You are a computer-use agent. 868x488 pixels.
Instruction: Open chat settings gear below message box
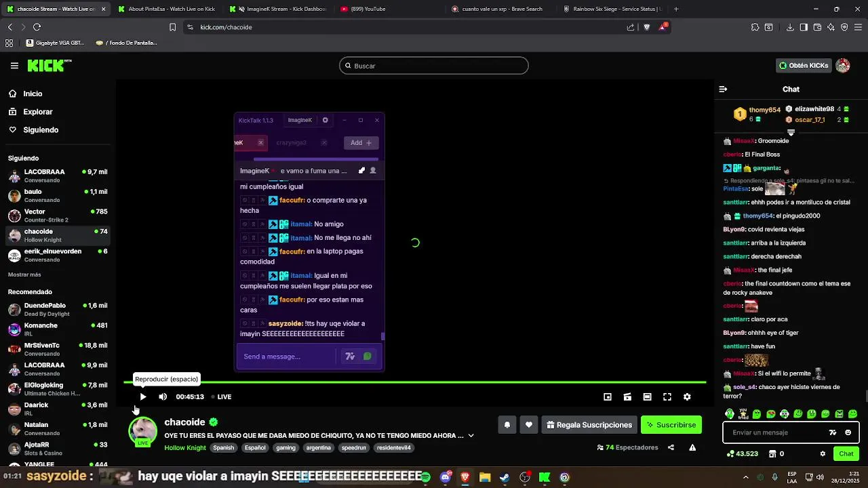tap(823, 453)
